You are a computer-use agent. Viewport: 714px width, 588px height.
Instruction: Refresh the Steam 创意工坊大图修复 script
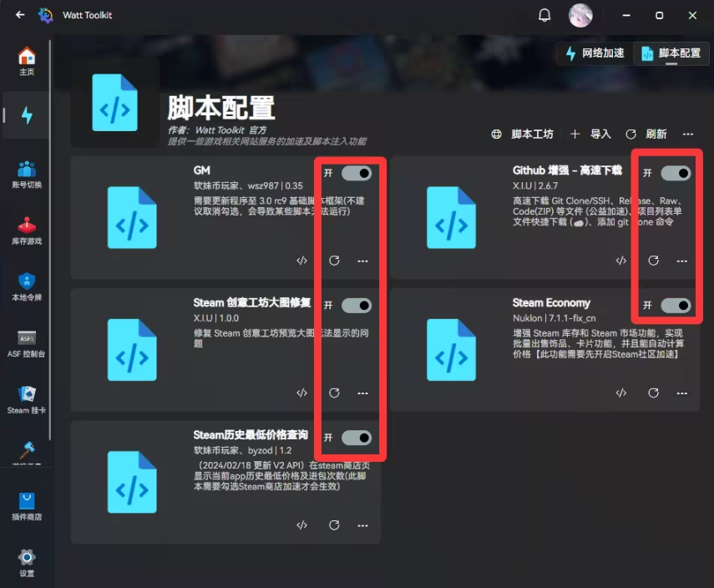[x=334, y=393]
